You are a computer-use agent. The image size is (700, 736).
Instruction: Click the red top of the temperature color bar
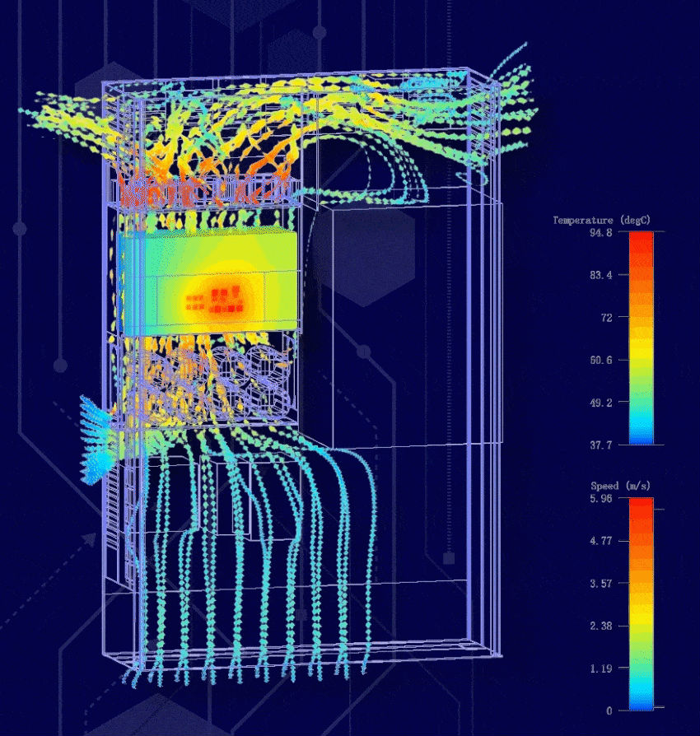coord(641,240)
